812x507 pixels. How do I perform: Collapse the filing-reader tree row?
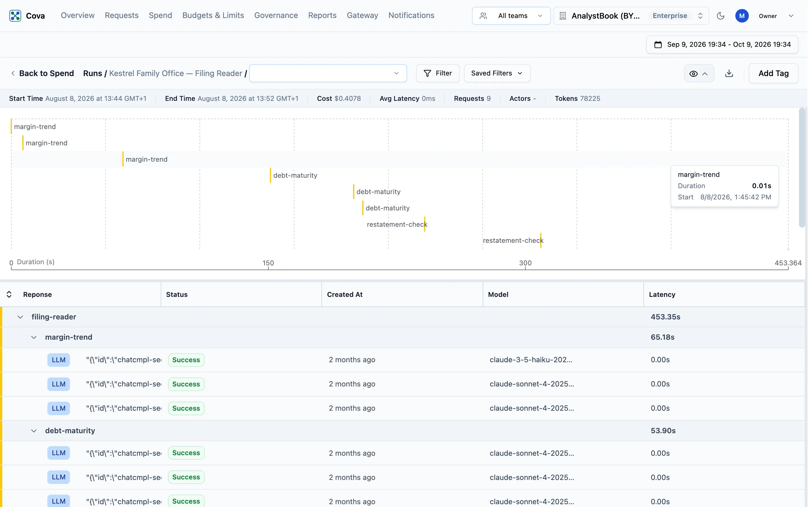pyautogui.click(x=20, y=317)
